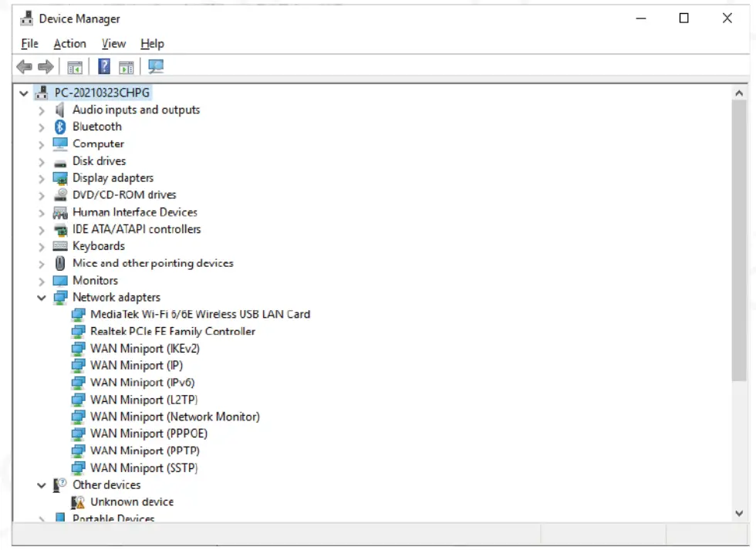Click the Network adapters category icon

coord(60,298)
